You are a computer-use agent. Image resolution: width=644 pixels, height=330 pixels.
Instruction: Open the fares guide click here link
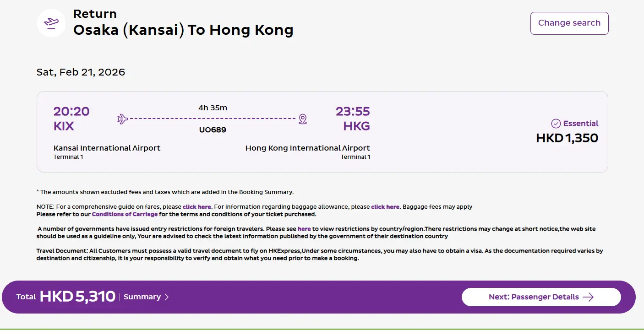pos(197,207)
